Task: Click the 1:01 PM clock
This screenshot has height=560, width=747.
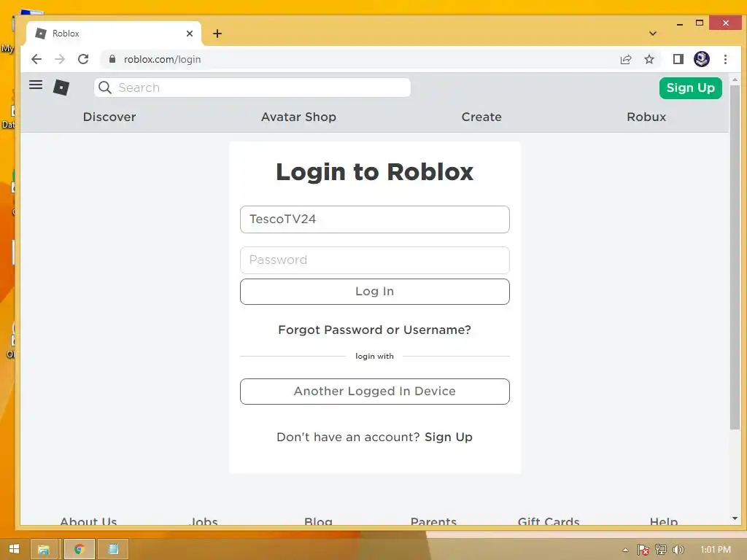Action: tap(715, 550)
